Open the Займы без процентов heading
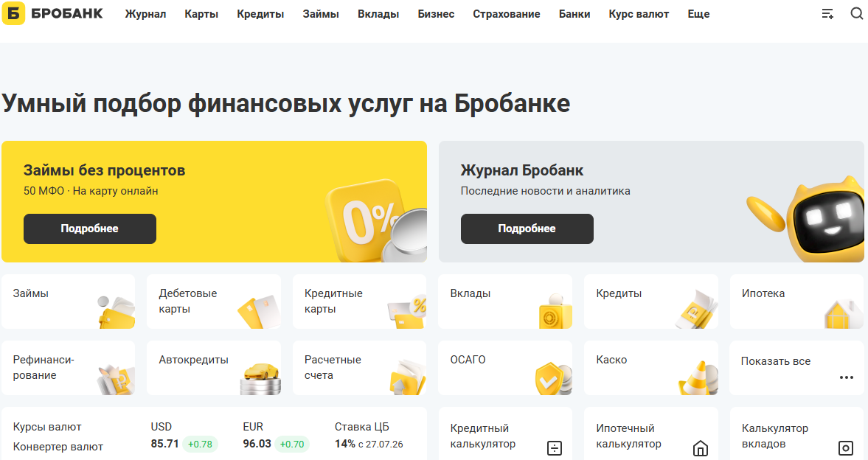868x460 pixels. 104,170
